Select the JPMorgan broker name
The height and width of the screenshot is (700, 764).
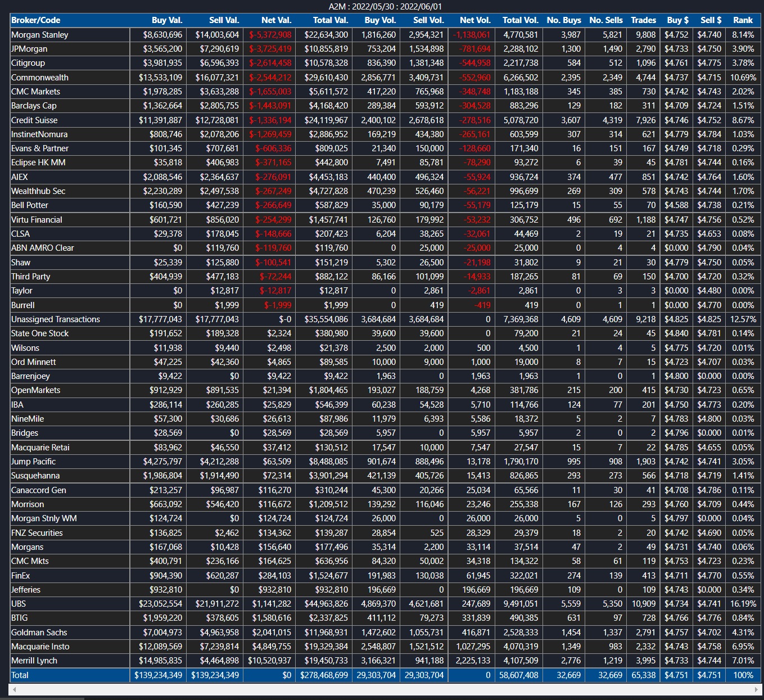click(29, 49)
